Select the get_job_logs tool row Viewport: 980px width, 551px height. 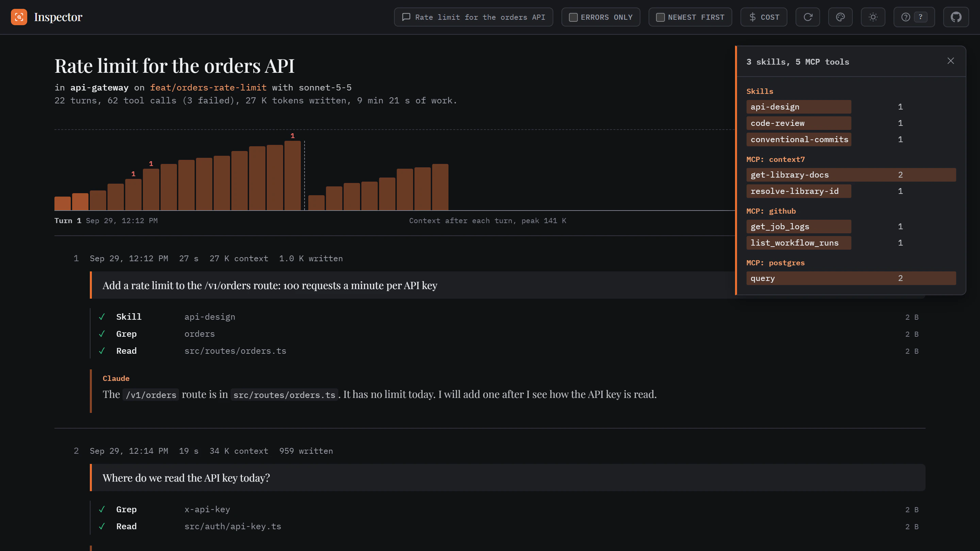pos(851,227)
